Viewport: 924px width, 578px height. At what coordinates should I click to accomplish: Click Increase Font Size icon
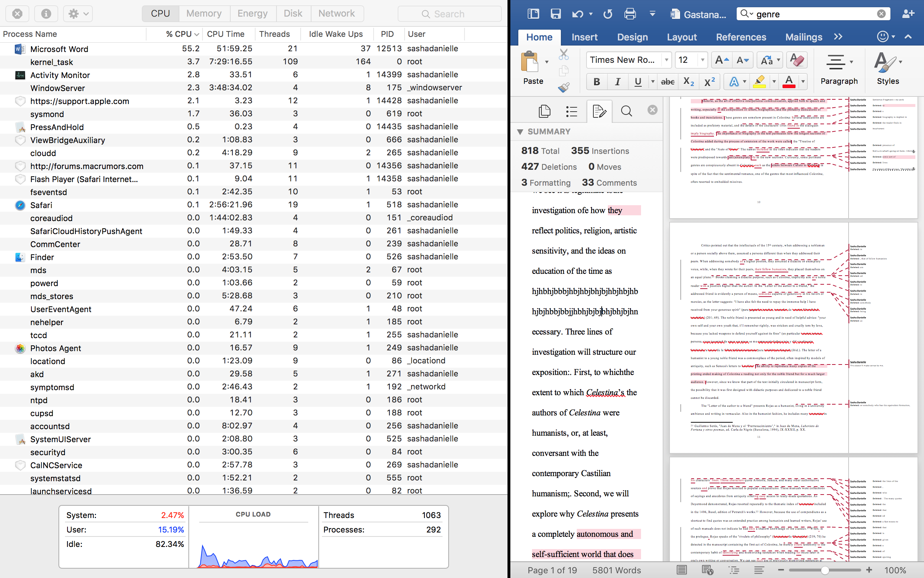pos(722,60)
